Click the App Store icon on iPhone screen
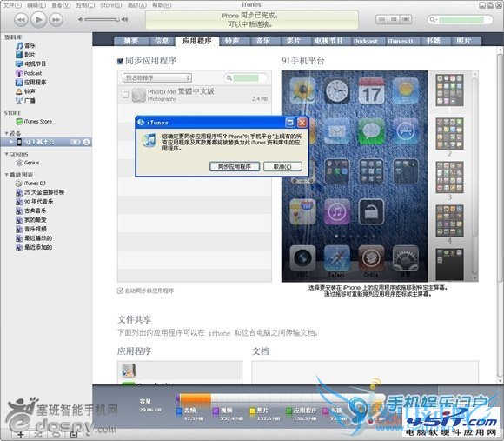The height and width of the screenshot is (441, 504). [406, 131]
